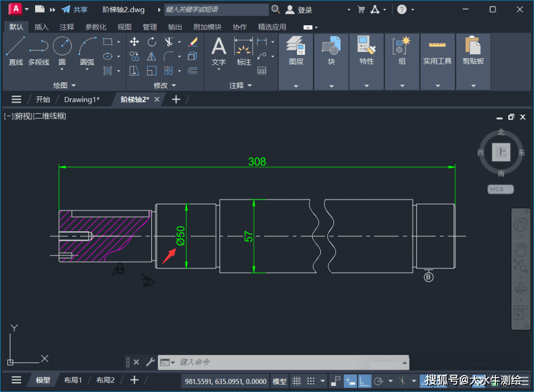Select the Leader annotation tool

click(x=262, y=56)
